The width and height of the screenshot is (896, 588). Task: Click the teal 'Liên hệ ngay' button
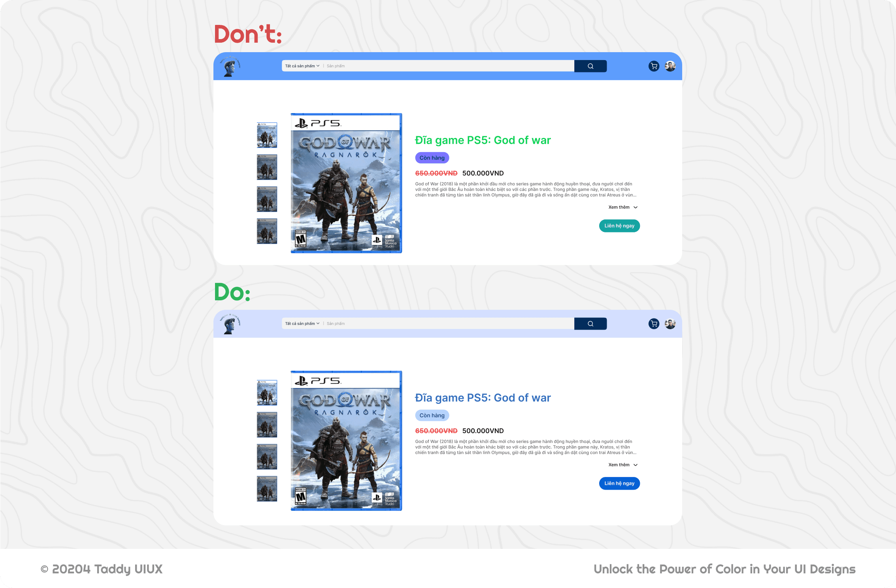point(619,226)
